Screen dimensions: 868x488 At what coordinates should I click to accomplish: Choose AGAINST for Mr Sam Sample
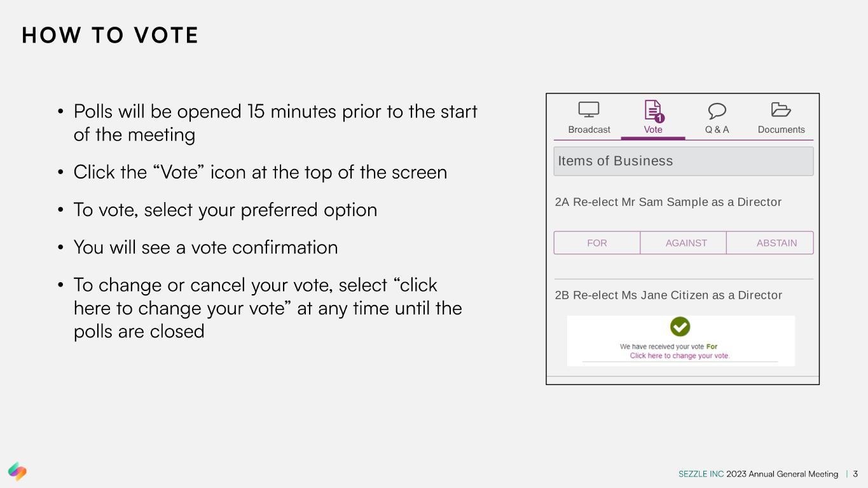tap(686, 243)
